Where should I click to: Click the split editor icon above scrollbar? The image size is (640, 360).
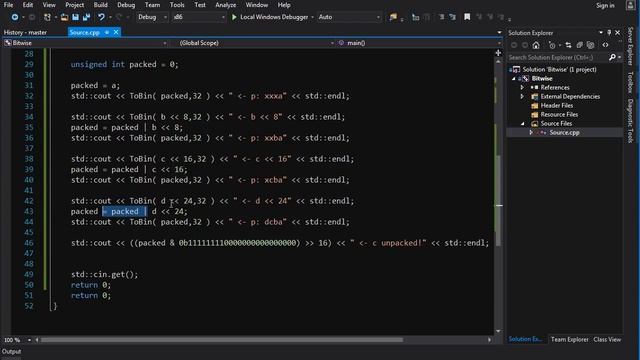498,53
